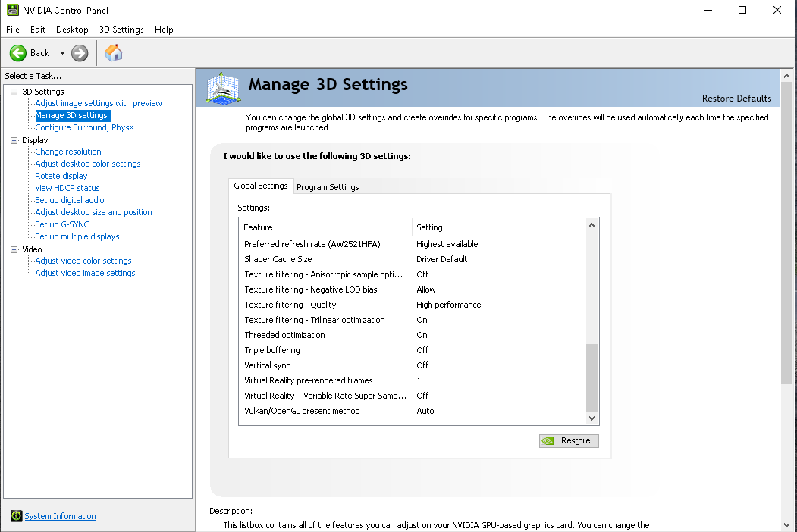Open the Desktop menu
This screenshot has height=532, width=797.
pos(72,30)
